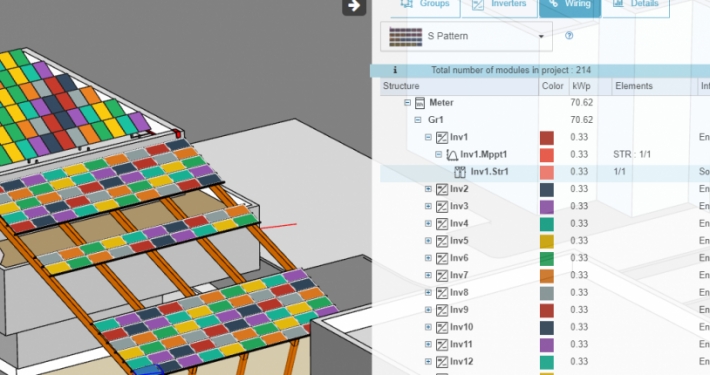This screenshot has width=710, height=375.
Task: Click the Inv5 inverter icon
Action: [x=441, y=241]
